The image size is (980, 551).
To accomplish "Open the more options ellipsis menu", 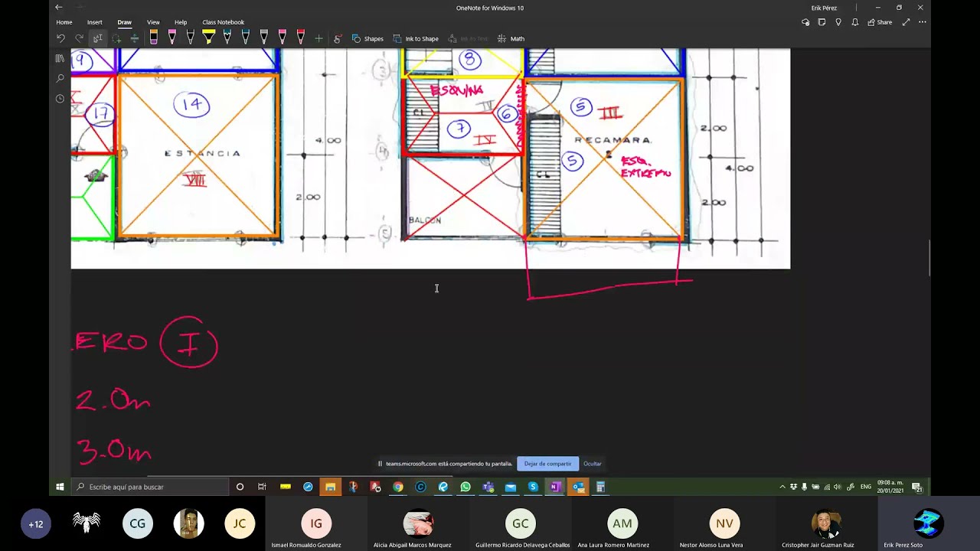I will click(x=922, y=22).
